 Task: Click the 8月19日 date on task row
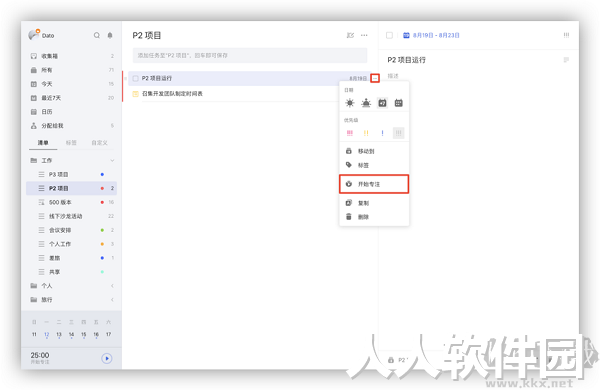coord(358,78)
